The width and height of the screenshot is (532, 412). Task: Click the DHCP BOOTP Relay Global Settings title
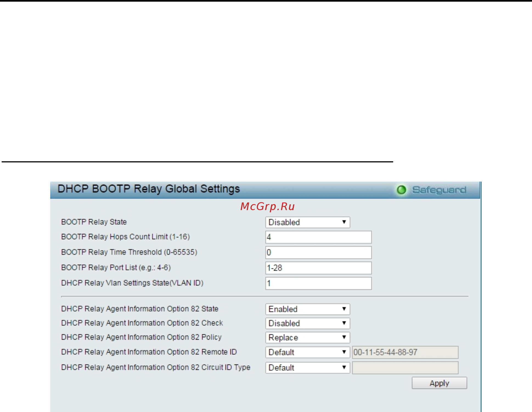[149, 189]
